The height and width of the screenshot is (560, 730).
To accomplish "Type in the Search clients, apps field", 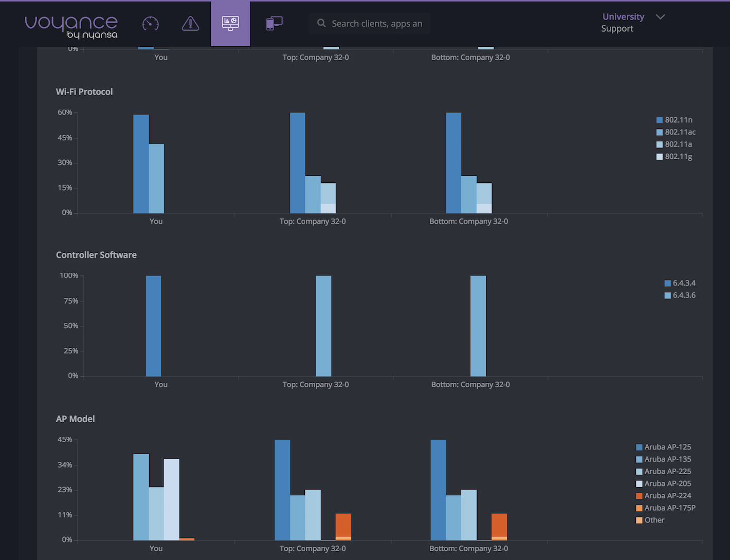I will coord(377,24).
